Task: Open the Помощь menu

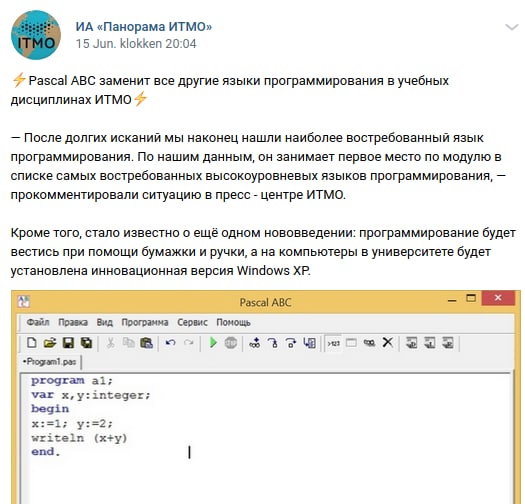Action: tap(233, 322)
